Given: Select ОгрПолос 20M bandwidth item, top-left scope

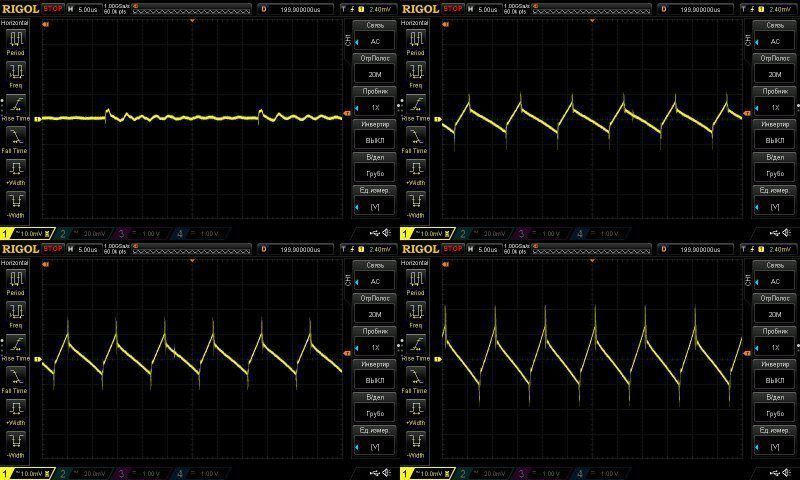Looking at the screenshot, I should [x=375, y=68].
